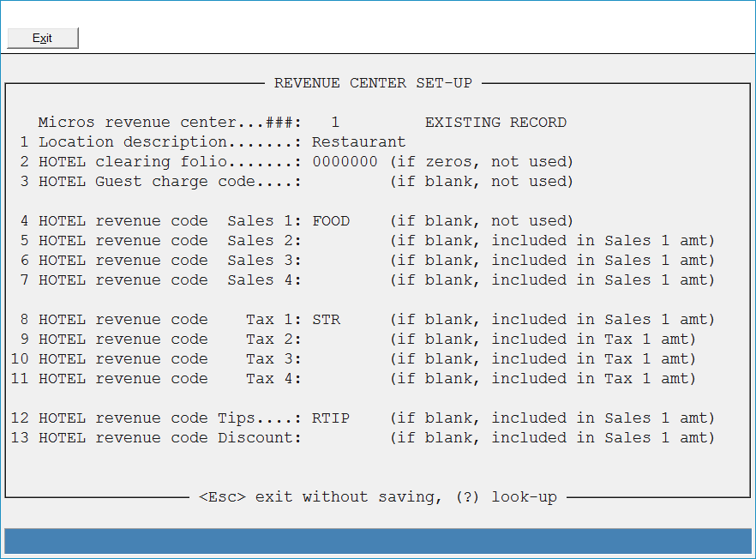Click the blue status bar at bottom
756x559 pixels.
(378, 541)
